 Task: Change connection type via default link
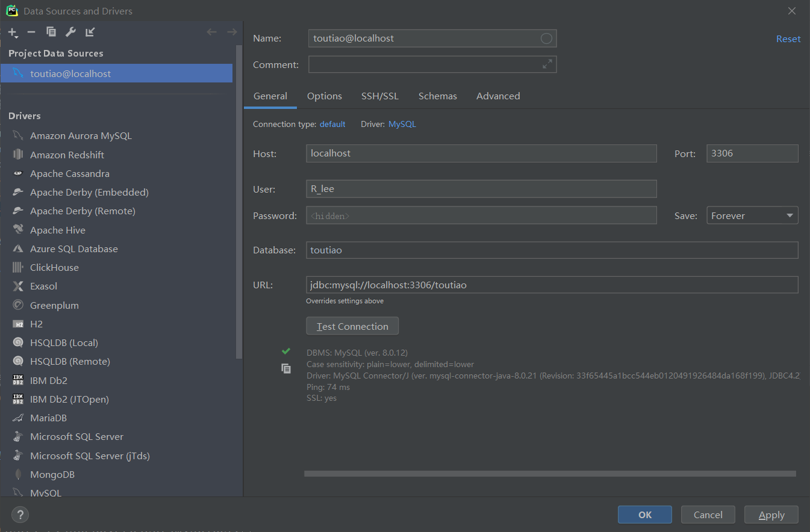point(332,124)
